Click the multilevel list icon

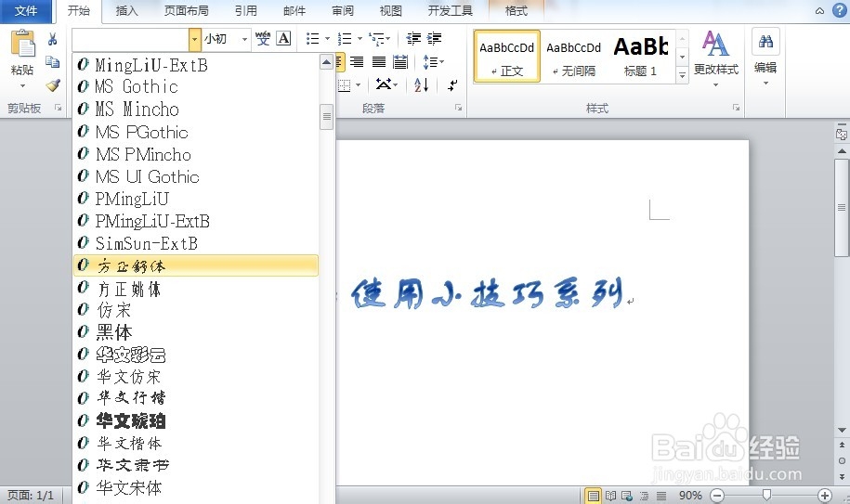coord(376,38)
